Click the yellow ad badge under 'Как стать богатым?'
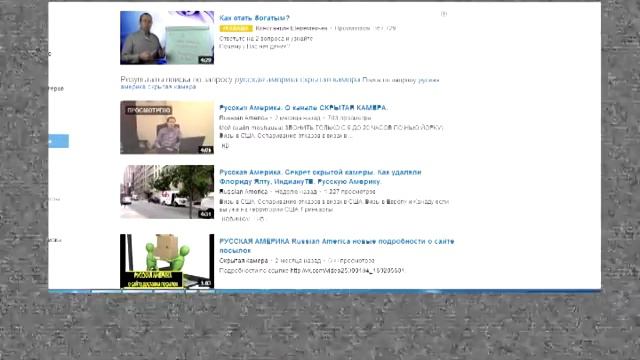The height and width of the screenshot is (360, 640). [x=236, y=28]
